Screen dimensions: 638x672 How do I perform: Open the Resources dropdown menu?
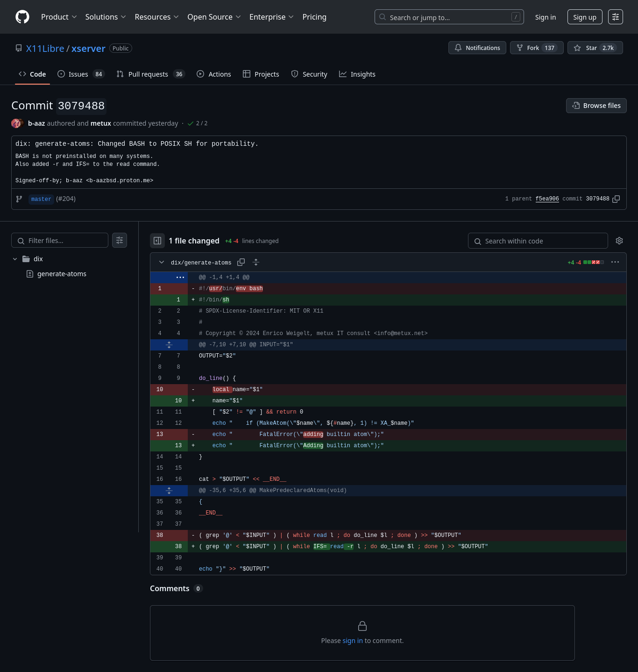(x=156, y=17)
